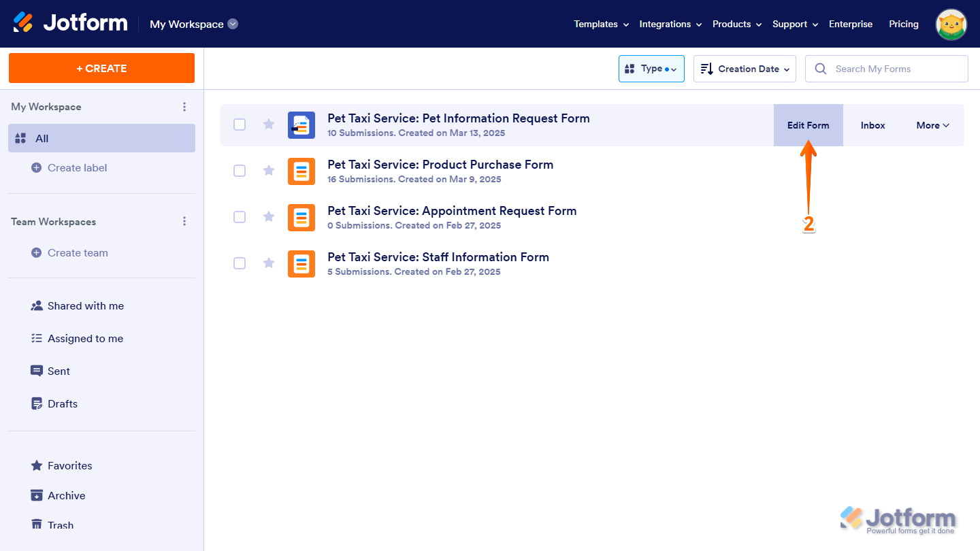Open the Integrations dropdown menu
The width and height of the screenshot is (980, 551).
click(670, 24)
